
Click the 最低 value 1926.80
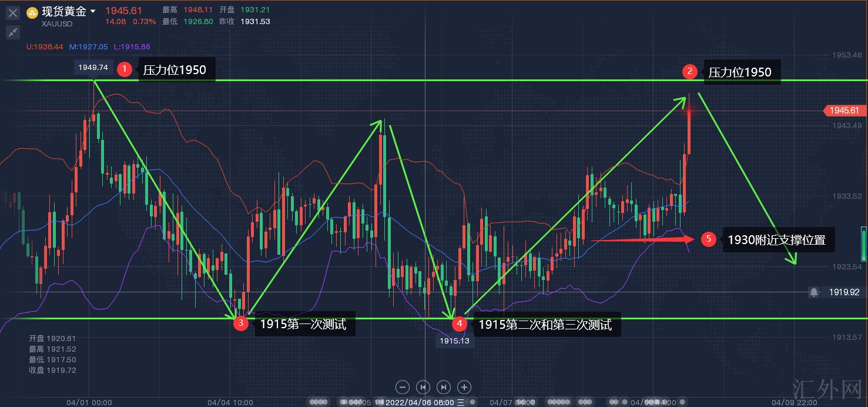[x=198, y=22]
